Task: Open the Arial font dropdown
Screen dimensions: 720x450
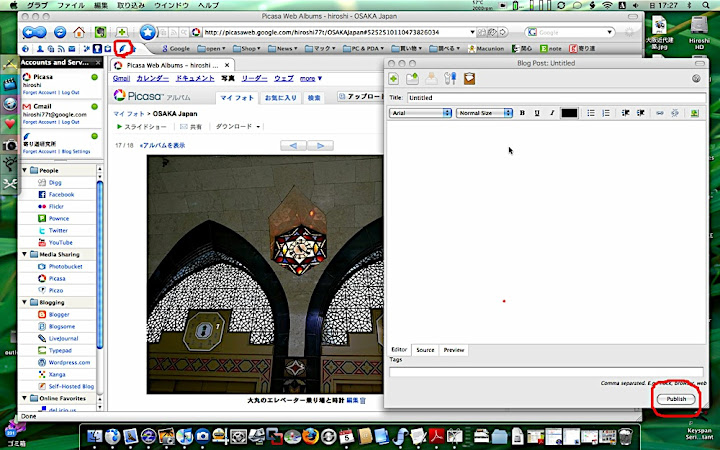Action: coord(420,113)
